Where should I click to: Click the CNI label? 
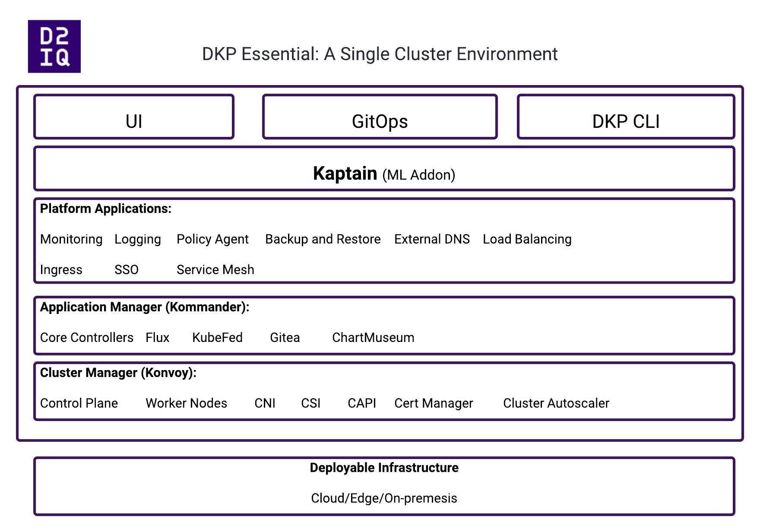pyautogui.click(x=265, y=403)
